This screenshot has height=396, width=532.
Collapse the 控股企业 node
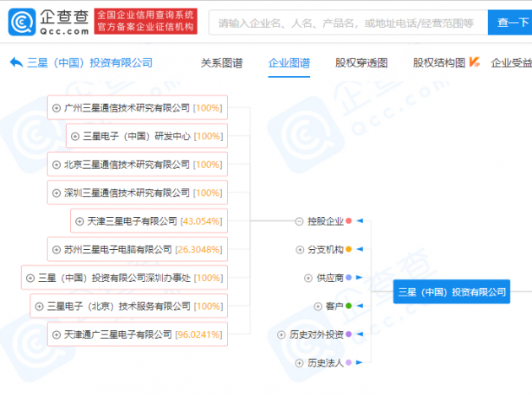pos(299,221)
